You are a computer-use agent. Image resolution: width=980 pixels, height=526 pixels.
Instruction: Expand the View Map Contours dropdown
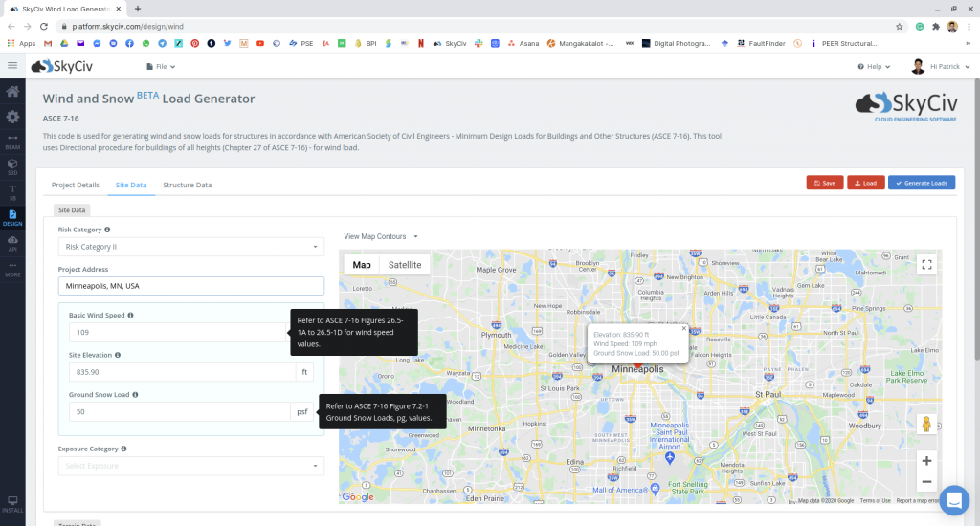(381, 236)
